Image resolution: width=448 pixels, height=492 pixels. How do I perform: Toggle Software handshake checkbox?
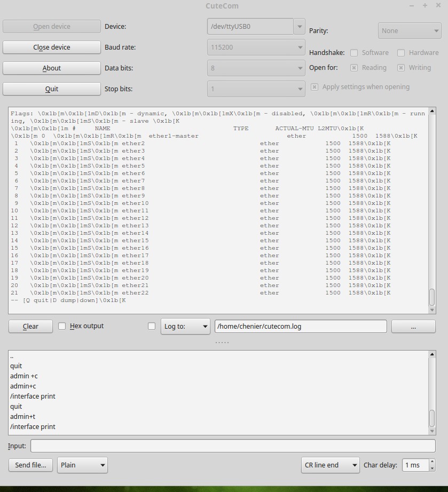tap(354, 53)
